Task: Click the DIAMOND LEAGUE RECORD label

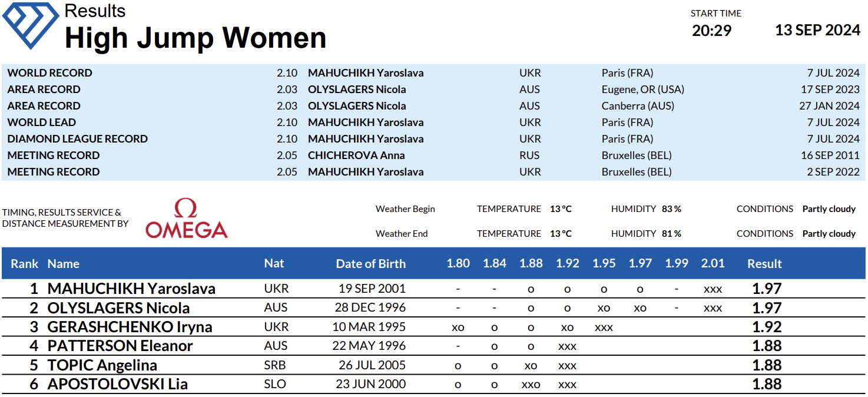Action: [77, 139]
